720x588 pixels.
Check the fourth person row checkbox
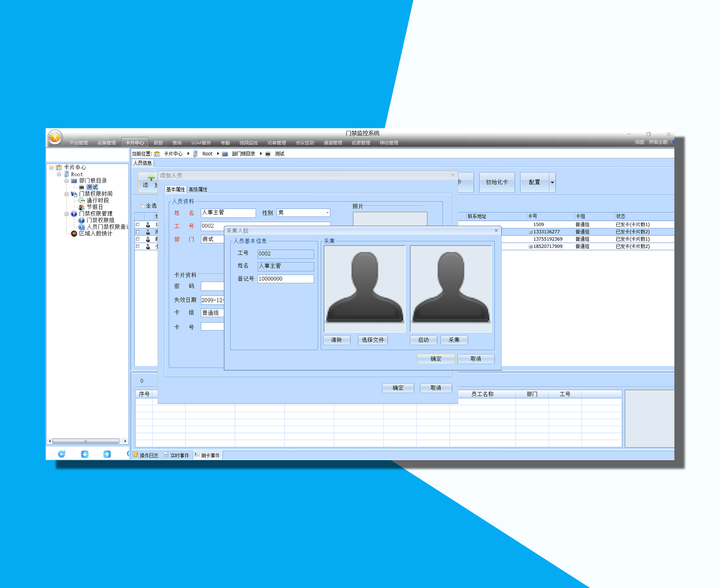click(138, 247)
